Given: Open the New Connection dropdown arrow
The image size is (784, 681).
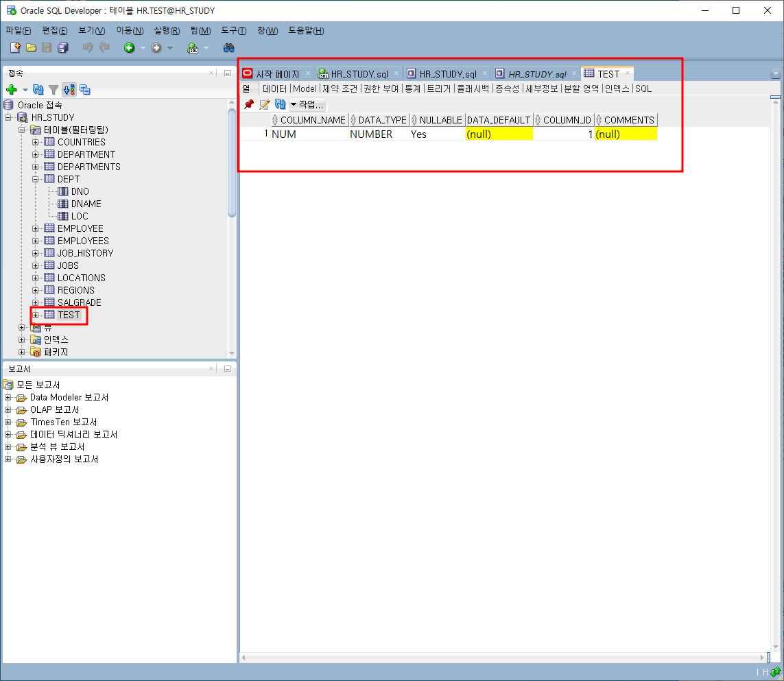Looking at the screenshot, I should click(x=25, y=90).
